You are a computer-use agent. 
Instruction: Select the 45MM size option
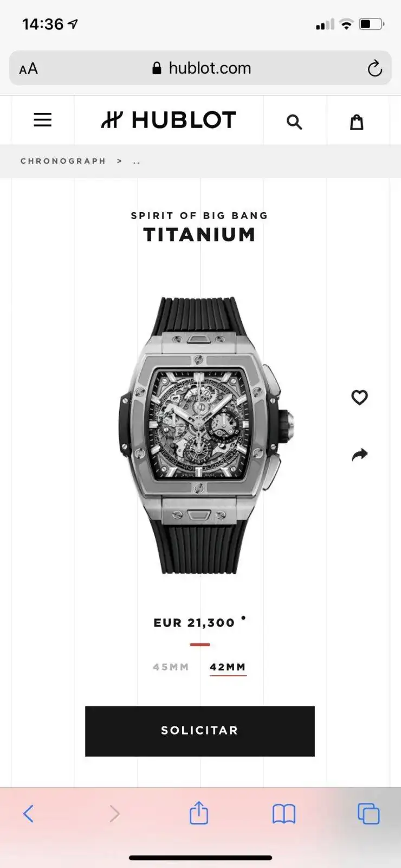tap(171, 667)
